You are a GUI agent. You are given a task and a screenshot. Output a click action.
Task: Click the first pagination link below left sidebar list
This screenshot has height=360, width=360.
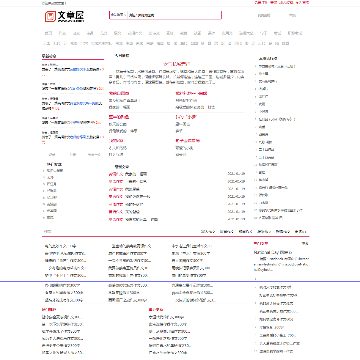click(x=52, y=154)
